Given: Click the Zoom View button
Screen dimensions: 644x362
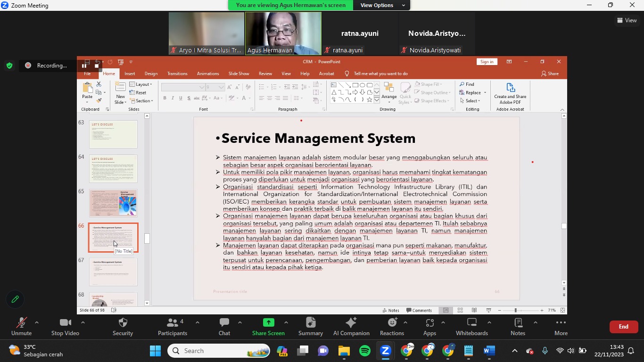Looking at the screenshot, I should click(627, 20).
